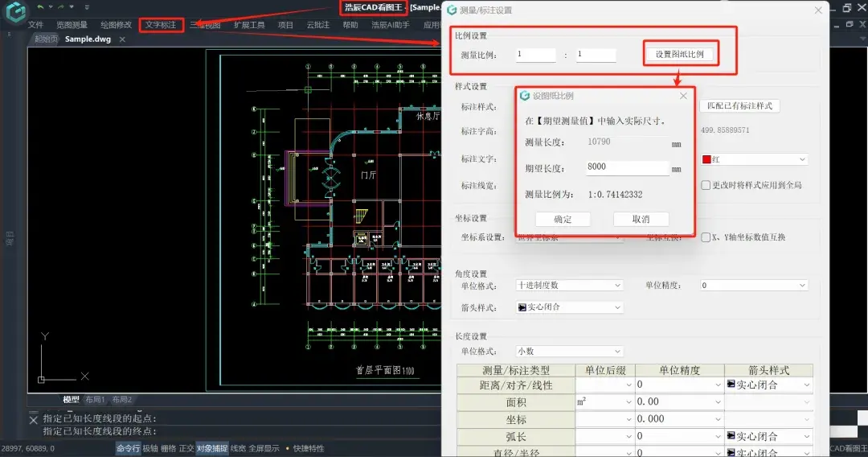Toggle 线宽 in the status bar
The image size is (868, 457).
pos(238,448)
